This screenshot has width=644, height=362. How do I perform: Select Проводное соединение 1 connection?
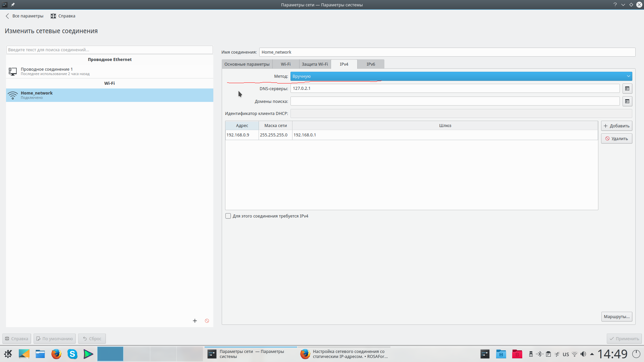pos(47,71)
